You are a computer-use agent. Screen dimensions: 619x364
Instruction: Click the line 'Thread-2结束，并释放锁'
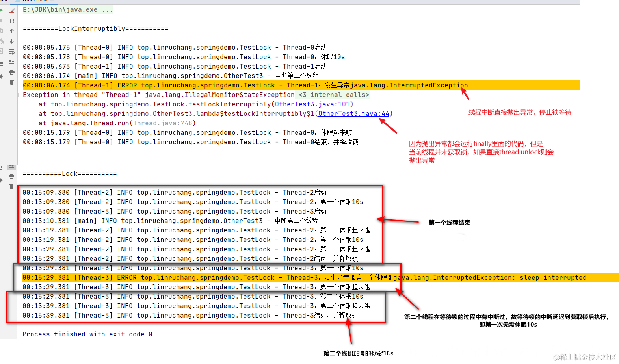190,259
